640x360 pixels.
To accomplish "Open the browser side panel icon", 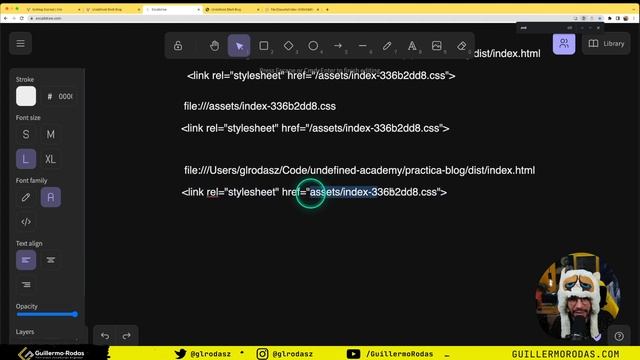I will click(x=618, y=18).
